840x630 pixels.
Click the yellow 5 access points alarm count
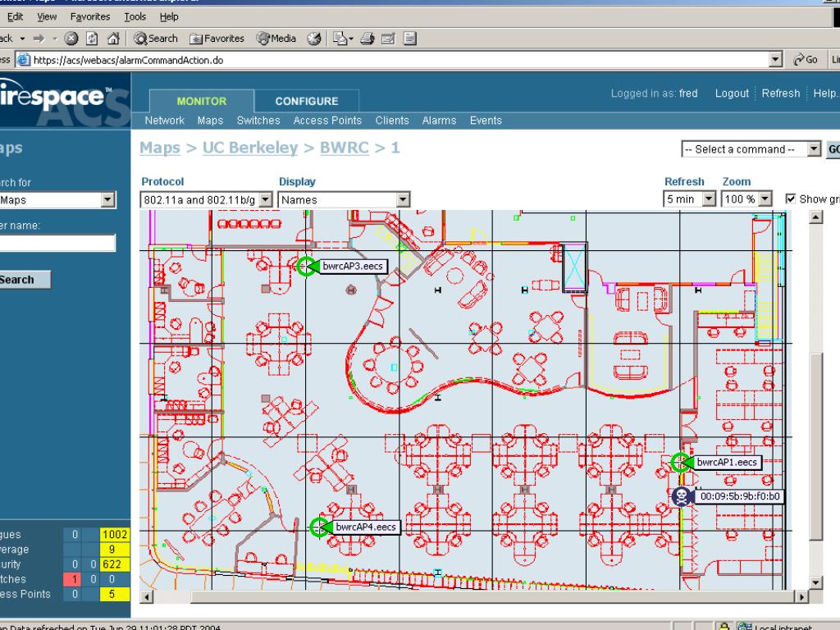tap(115, 594)
